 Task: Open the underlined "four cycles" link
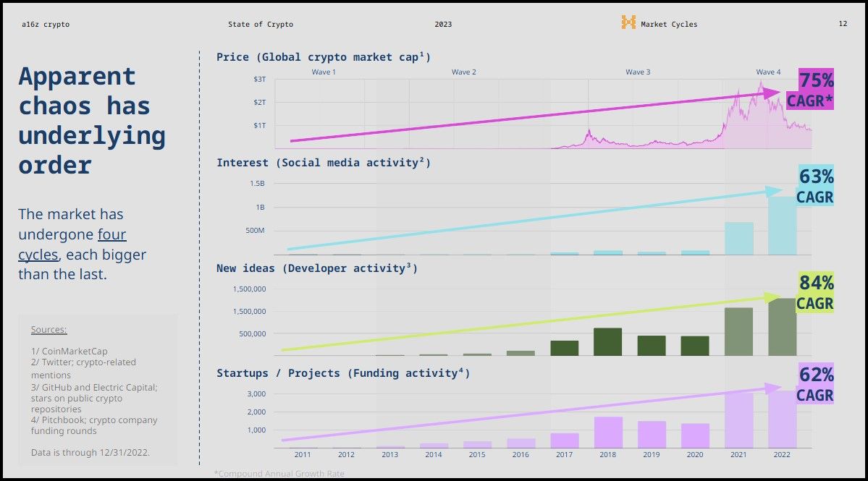[72, 244]
